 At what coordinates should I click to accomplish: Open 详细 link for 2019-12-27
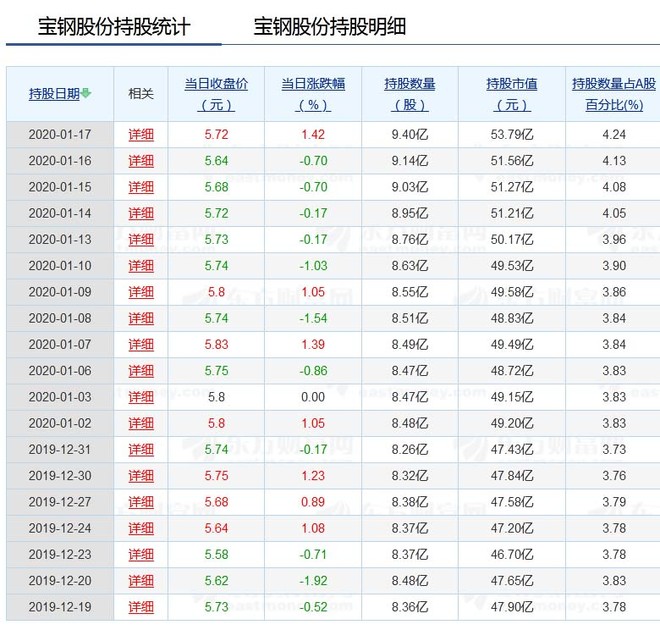pyautogui.click(x=141, y=502)
